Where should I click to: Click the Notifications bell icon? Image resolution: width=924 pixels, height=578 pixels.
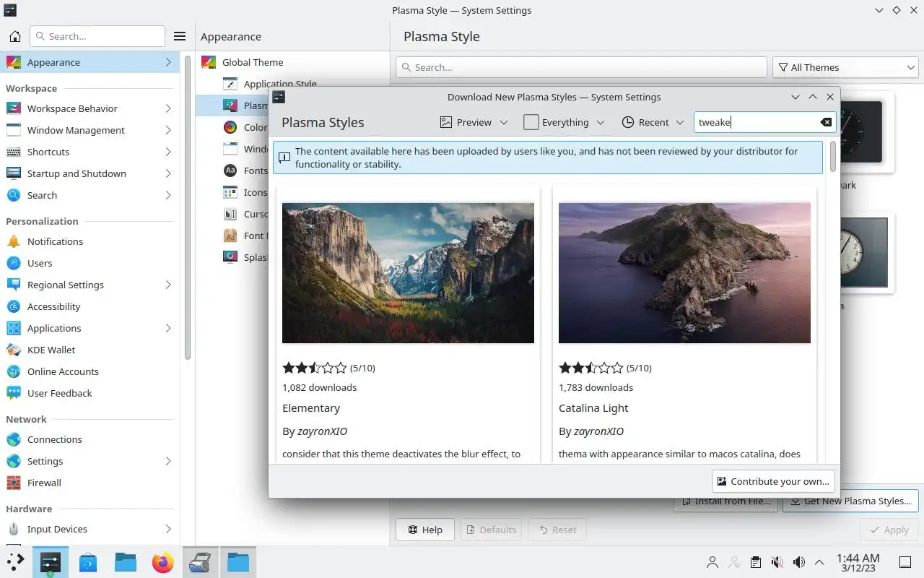click(x=14, y=241)
